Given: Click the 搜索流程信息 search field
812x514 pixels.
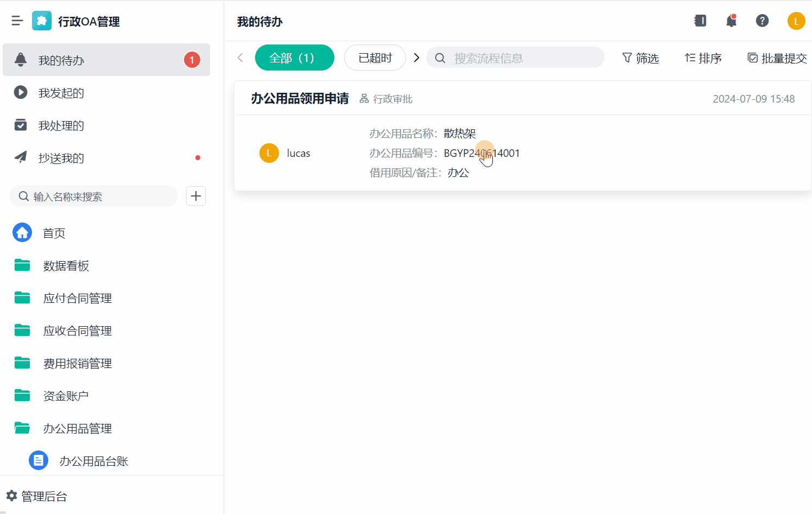Looking at the screenshot, I should click(521, 58).
